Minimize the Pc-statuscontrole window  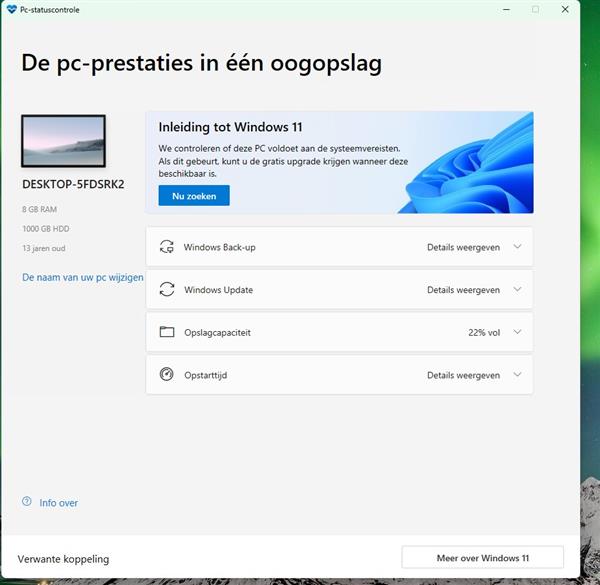coord(505,9)
